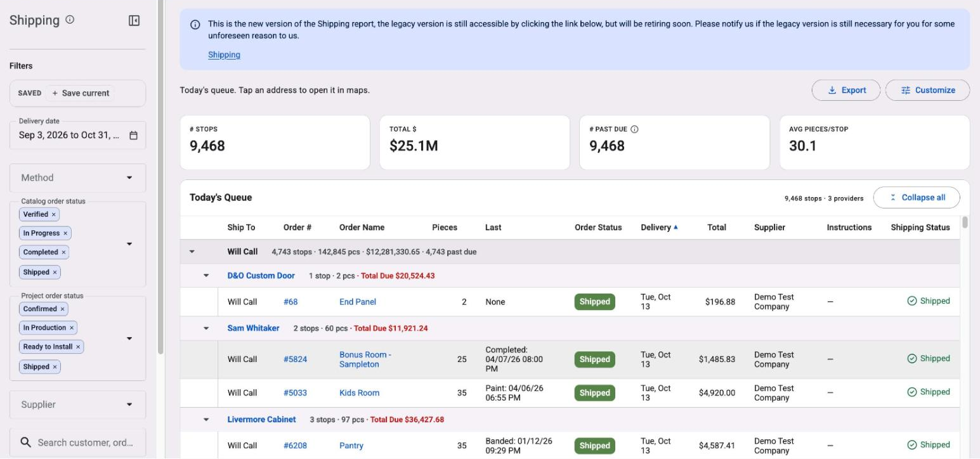Open the Method dropdown
Image resolution: width=980 pixels, height=459 pixels.
pos(78,178)
